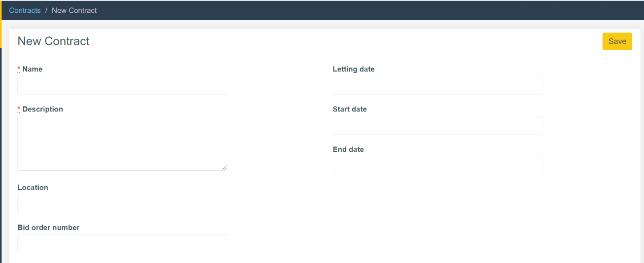Click the Bid order number label
This screenshot has width=644, height=263.
tap(48, 227)
